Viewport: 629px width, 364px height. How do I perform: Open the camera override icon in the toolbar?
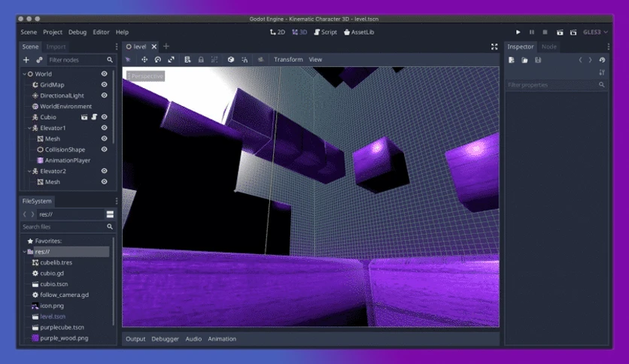pyautogui.click(x=261, y=59)
